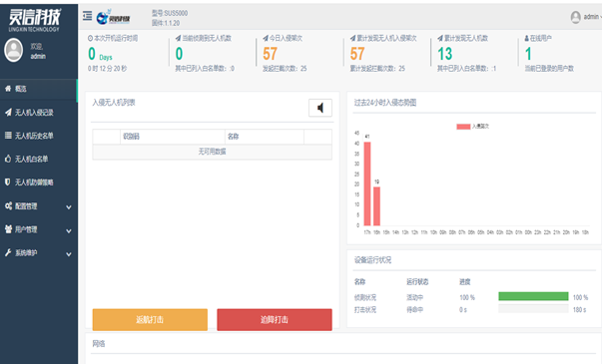Expand the 配置管理 chevron
The width and height of the screenshot is (602, 364).
tap(69, 207)
